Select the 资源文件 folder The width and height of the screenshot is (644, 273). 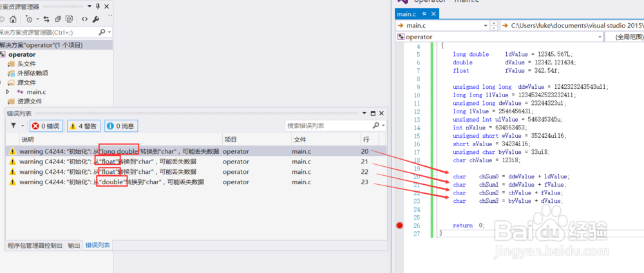[30, 101]
